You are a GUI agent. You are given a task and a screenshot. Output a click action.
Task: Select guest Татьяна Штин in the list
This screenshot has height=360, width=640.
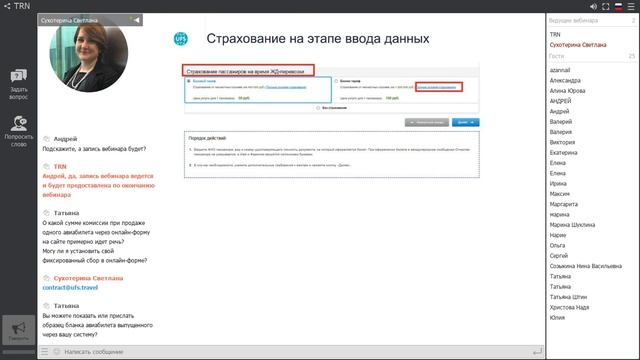pos(568,297)
